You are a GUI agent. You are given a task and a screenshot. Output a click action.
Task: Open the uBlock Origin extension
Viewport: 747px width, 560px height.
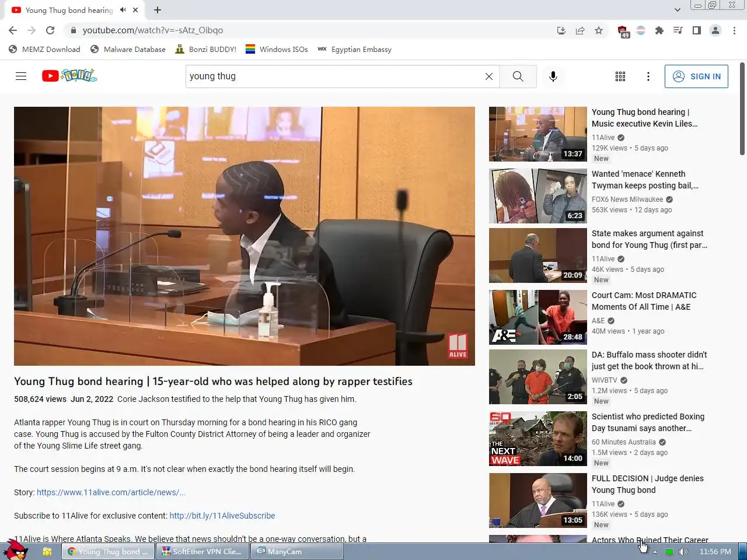623,31
